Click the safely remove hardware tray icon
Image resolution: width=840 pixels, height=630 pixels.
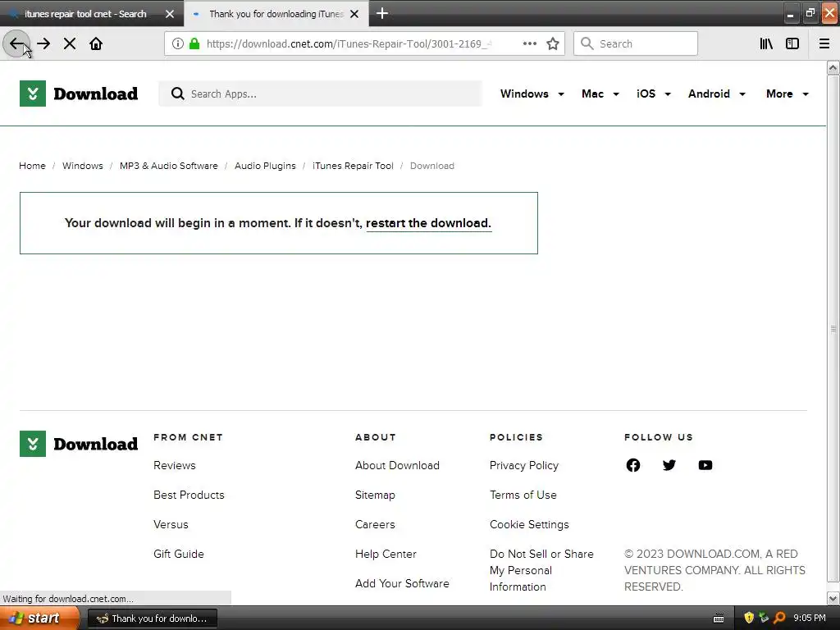tap(764, 618)
